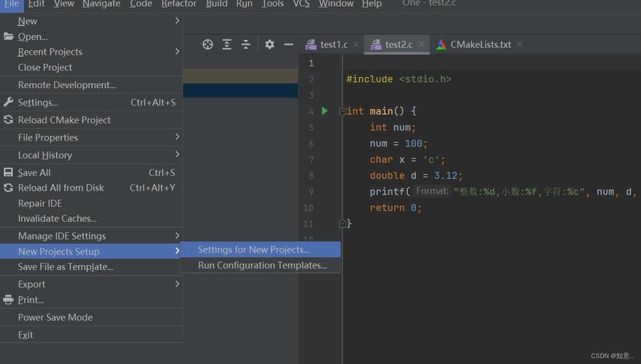Click the wrench icon beside Settings...

(8, 102)
